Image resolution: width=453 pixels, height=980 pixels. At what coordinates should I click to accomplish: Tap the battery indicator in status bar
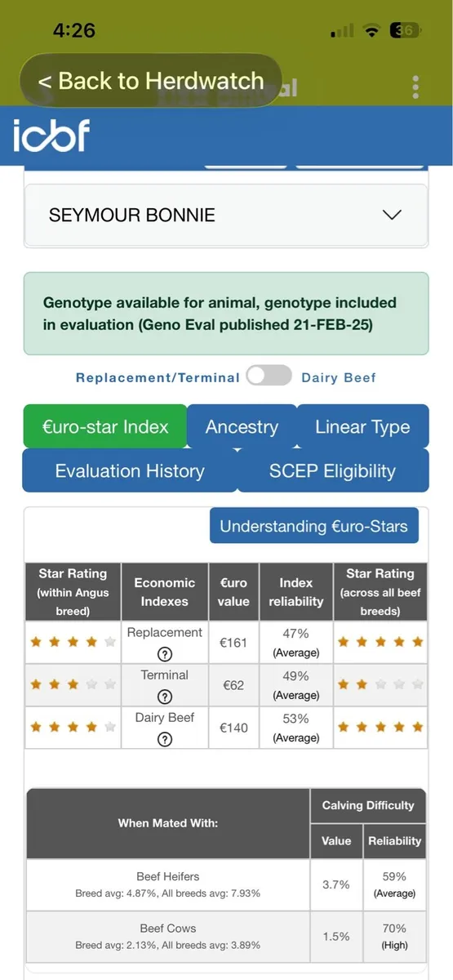pos(405,30)
